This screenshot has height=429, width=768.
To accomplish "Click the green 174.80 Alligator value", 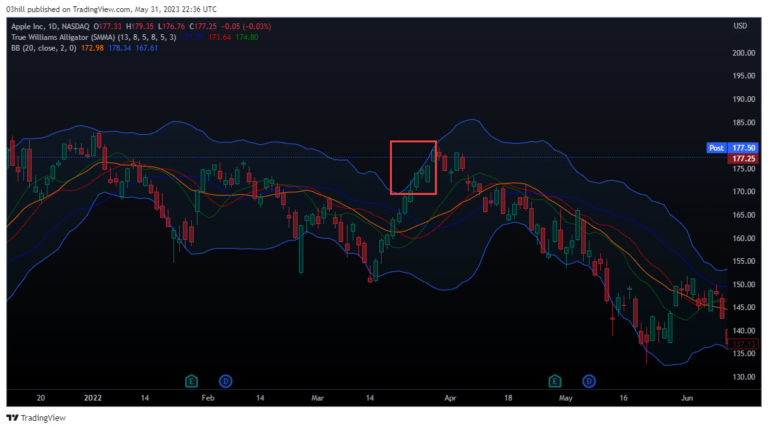I will (247, 37).
